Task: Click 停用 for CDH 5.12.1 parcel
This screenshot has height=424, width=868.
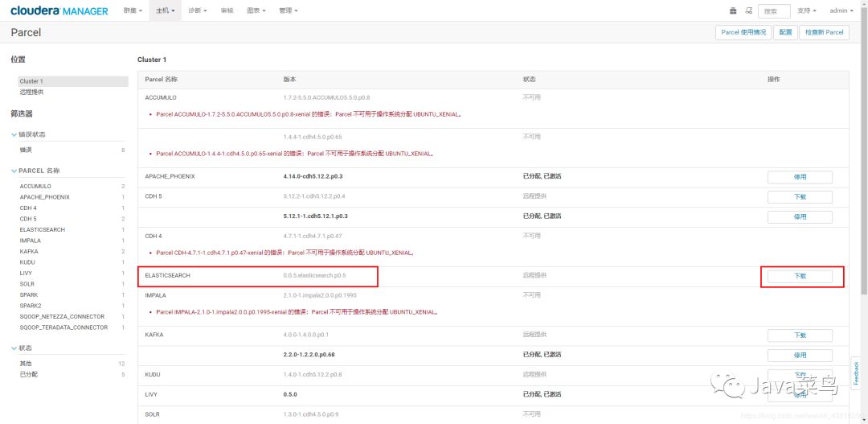Action: [x=800, y=217]
